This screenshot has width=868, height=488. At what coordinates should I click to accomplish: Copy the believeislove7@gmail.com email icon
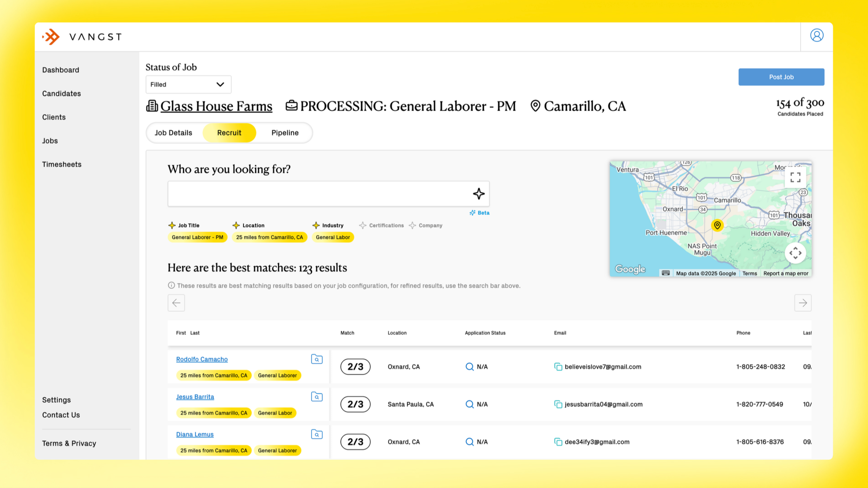pyautogui.click(x=558, y=367)
